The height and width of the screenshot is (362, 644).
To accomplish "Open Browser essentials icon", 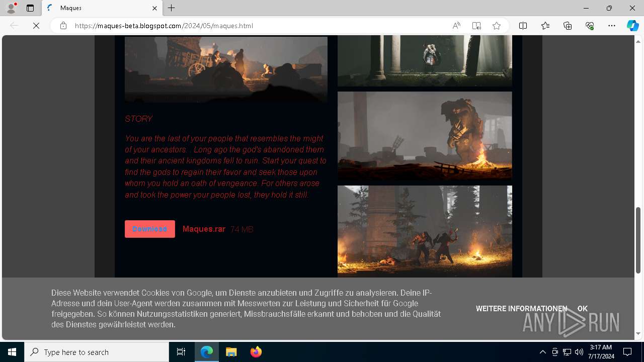I will 590,26.
